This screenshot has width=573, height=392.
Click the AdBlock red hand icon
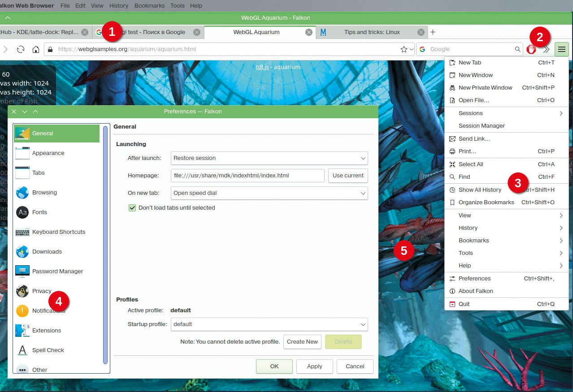click(531, 49)
